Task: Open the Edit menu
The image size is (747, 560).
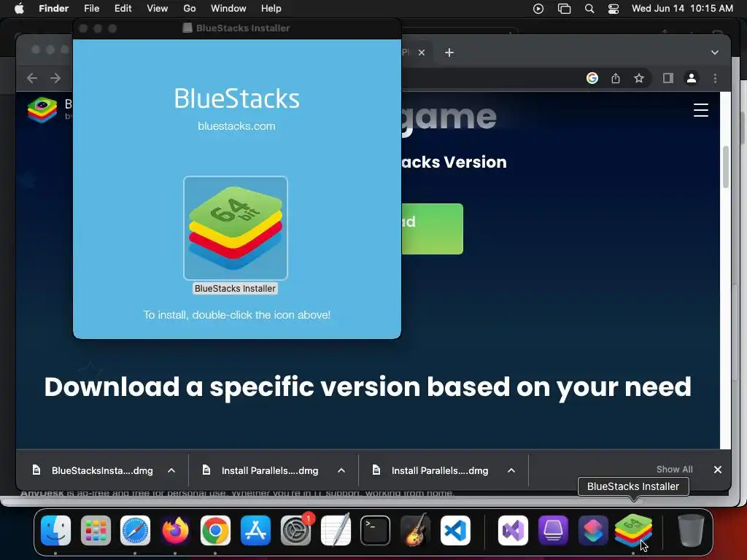Action: click(123, 9)
